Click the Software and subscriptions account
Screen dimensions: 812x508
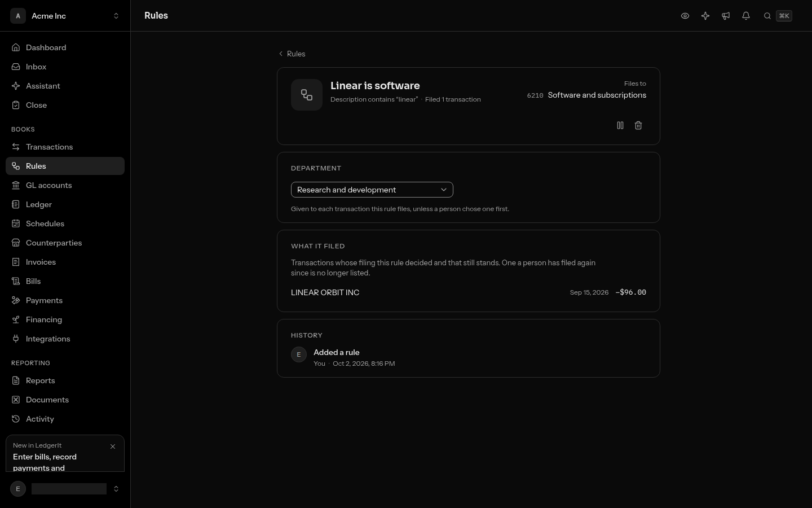pyautogui.click(x=597, y=95)
